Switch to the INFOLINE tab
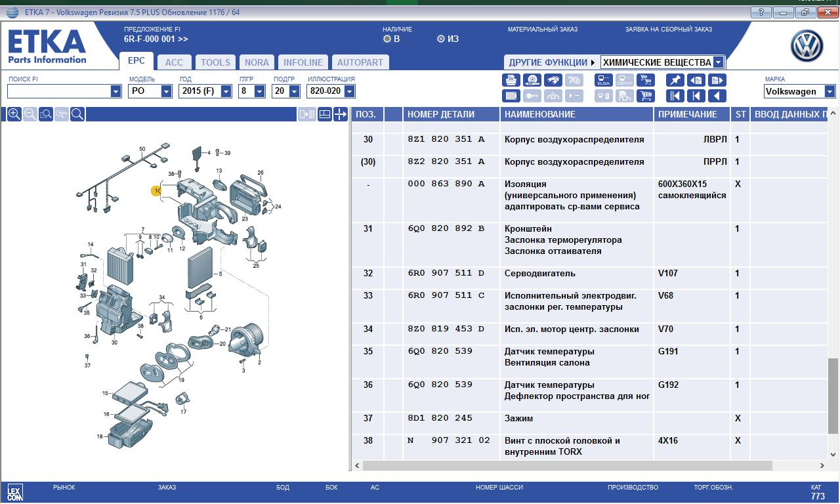Screen dimensions: 840x504 coord(303,62)
